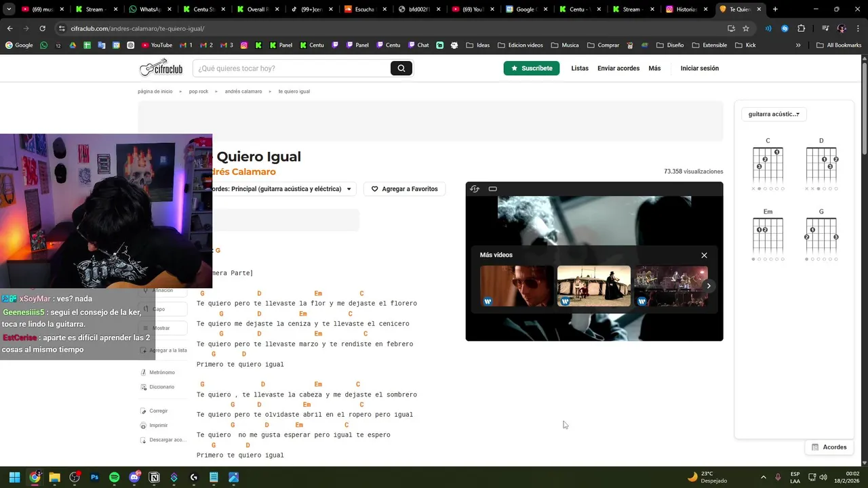Click andrés calamaro breadcrumb link
Viewport: 868px width, 488px height.
[243, 91]
